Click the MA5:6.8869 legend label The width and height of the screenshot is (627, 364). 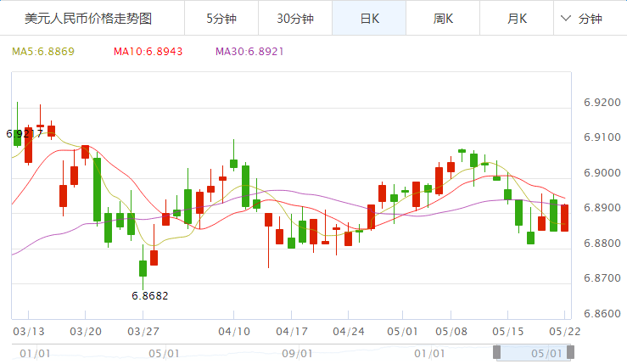(43, 52)
